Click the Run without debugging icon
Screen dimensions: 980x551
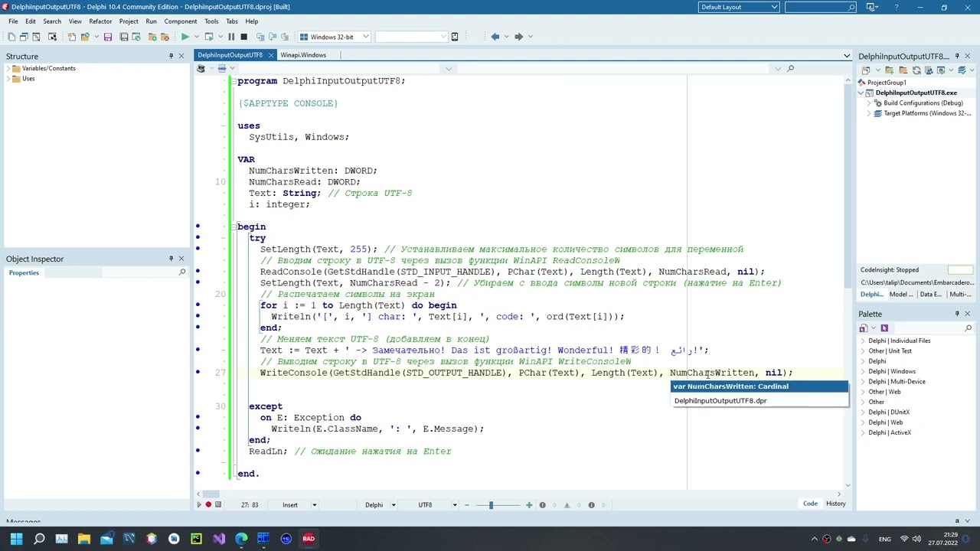point(208,37)
